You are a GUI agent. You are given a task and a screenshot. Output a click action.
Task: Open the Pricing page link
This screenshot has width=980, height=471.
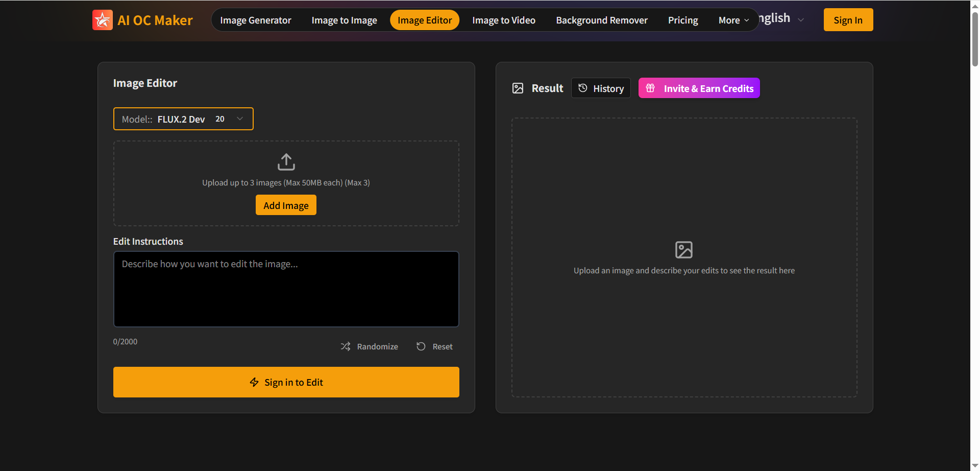click(x=682, y=20)
